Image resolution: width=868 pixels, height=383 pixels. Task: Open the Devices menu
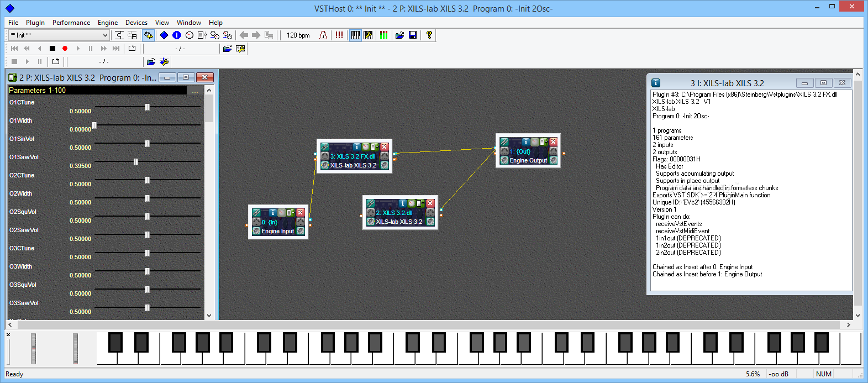136,23
